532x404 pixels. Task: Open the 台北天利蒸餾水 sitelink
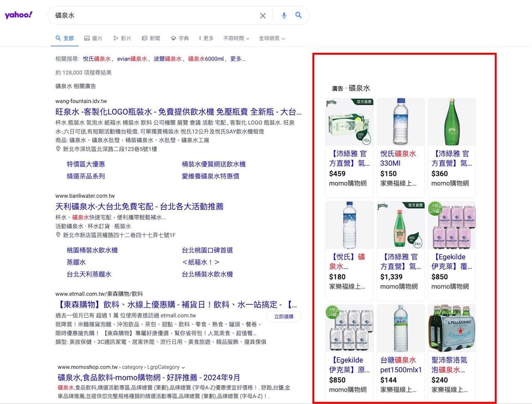click(x=89, y=275)
